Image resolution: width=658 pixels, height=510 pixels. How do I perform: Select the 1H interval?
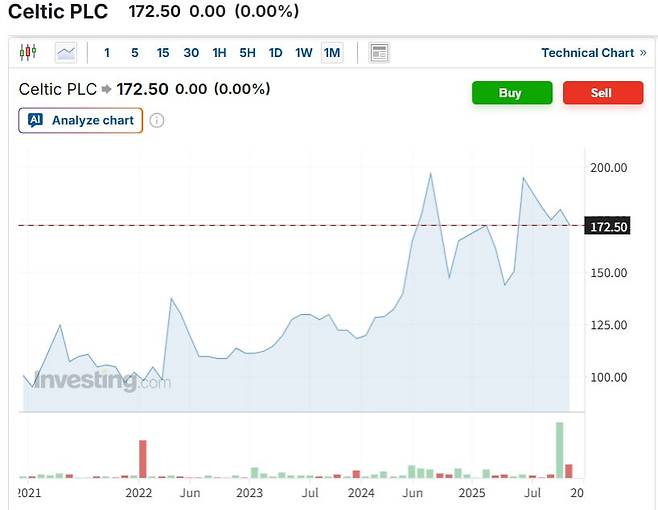(219, 53)
